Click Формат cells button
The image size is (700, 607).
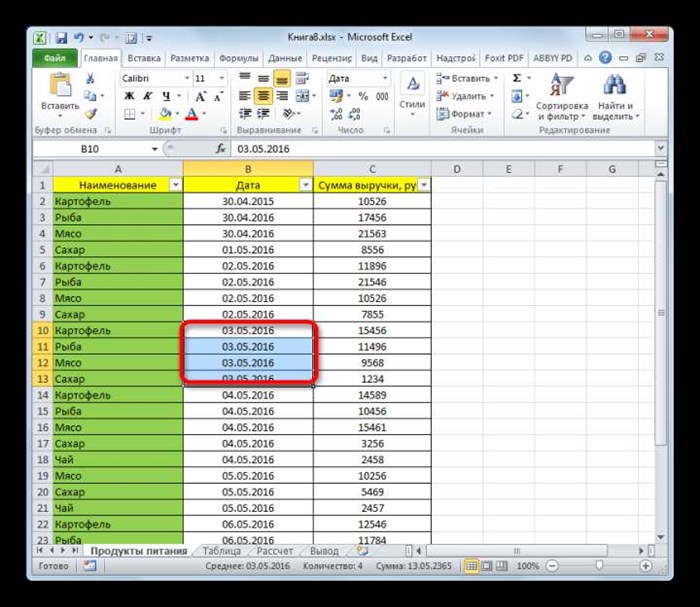point(464,114)
